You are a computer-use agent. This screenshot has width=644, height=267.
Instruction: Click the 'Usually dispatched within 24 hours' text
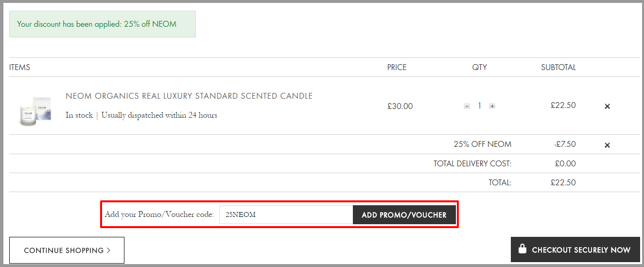(x=159, y=115)
